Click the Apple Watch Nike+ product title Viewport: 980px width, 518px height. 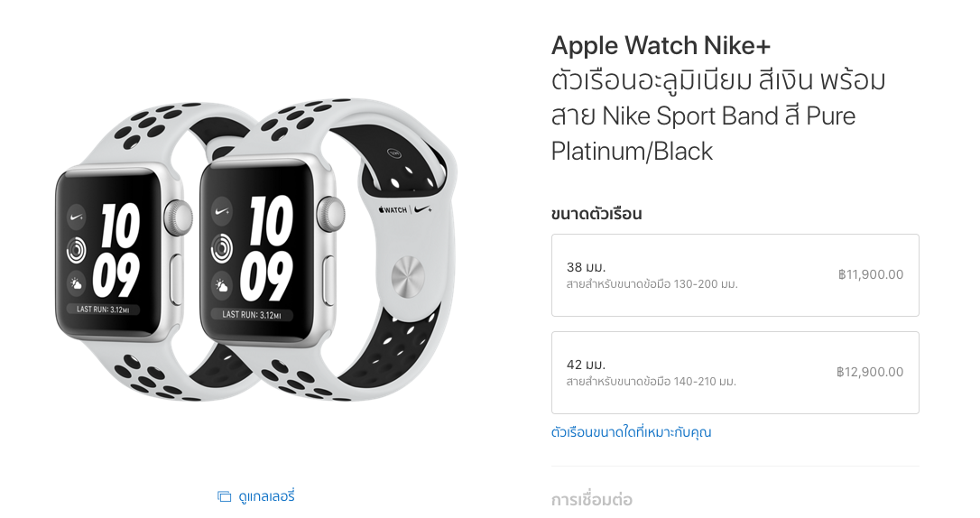(x=661, y=46)
